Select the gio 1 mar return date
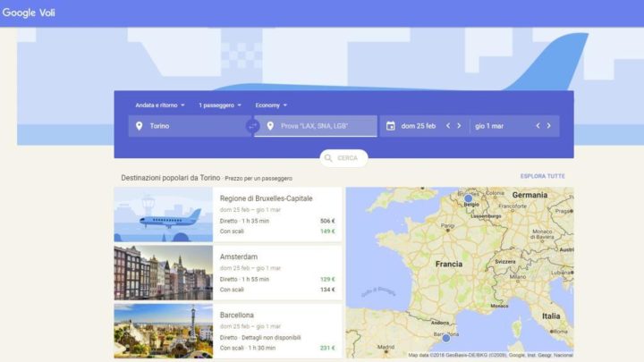This screenshot has height=362, width=644. coord(489,126)
